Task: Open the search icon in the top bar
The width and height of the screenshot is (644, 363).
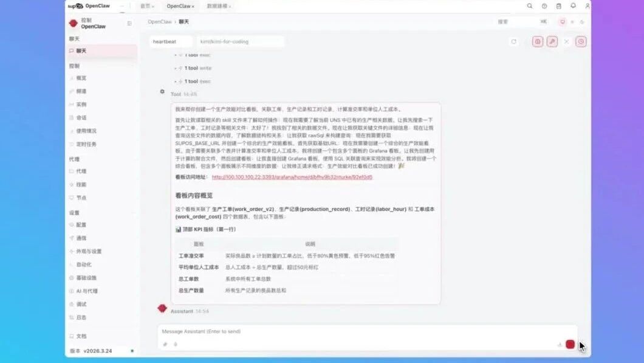Action: [x=529, y=6]
